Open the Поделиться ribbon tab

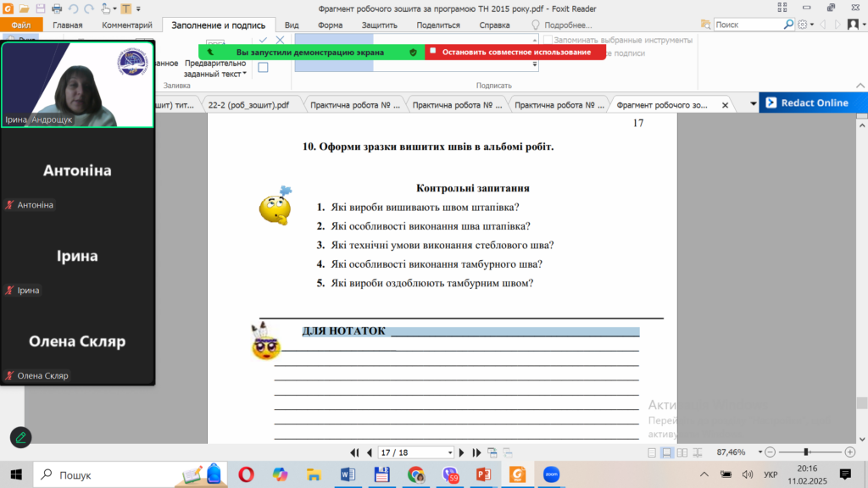438,25
